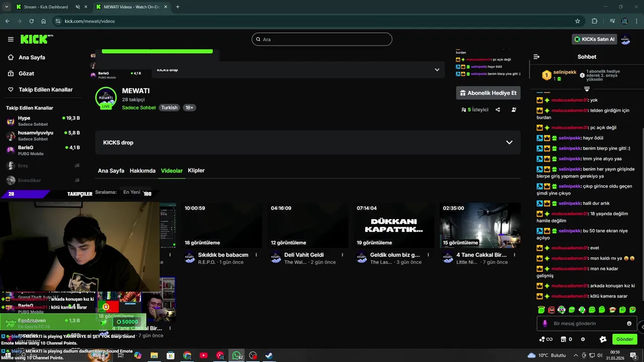The width and height of the screenshot is (644, 362).
Task: Switch to Hakkımda tab
Action: point(142,170)
